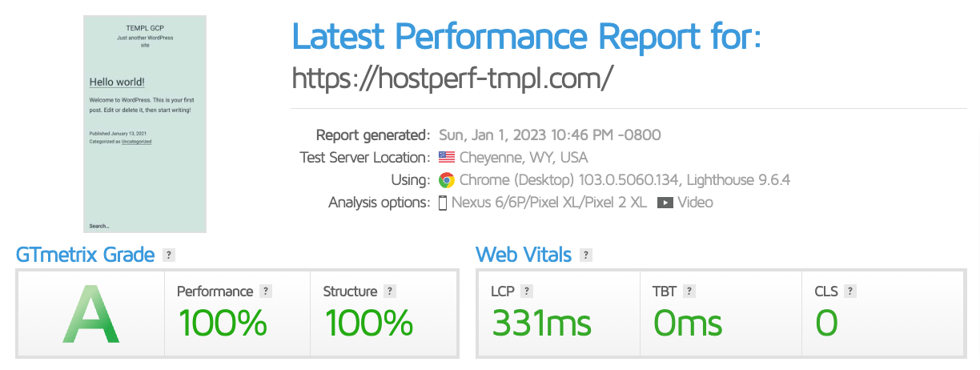This screenshot has width=980, height=370.
Task: Click the LCP metric help icon
Action: coord(527,292)
